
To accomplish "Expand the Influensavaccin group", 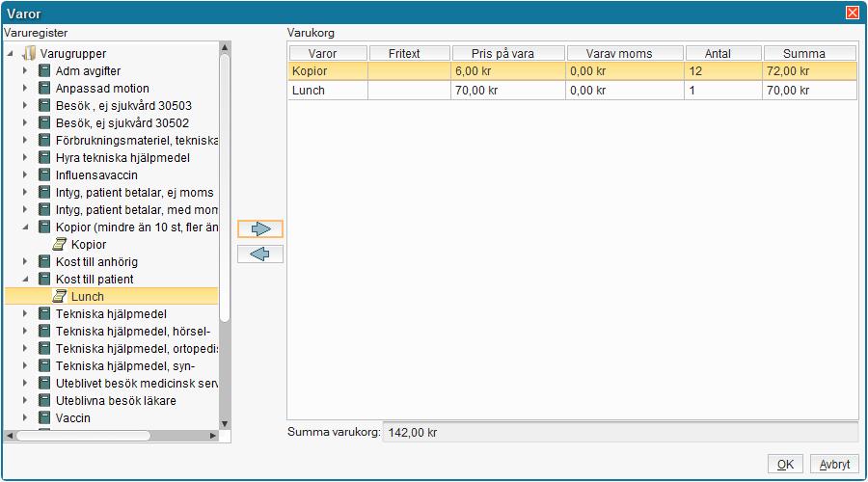I will click(25, 174).
